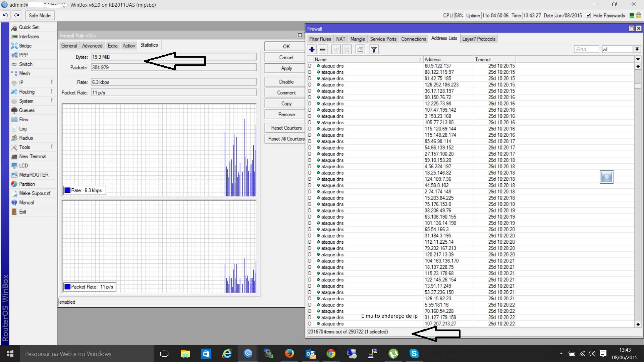Viewport: 644px width, 362px height.
Task: Click the redo arrow icon
Action: 17,15
